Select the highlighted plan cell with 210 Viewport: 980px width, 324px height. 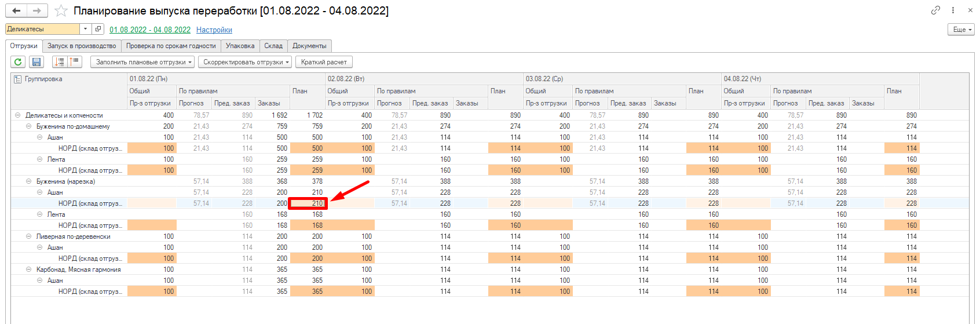pos(308,203)
